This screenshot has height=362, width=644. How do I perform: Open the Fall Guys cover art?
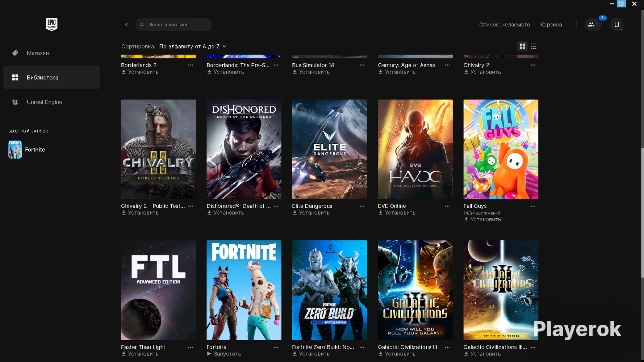(501, 149)
